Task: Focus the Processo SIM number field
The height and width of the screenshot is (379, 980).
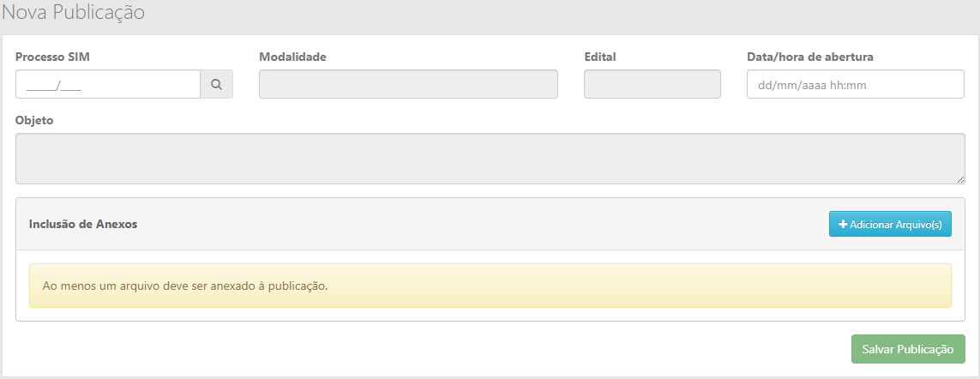Action: [108, 85]
